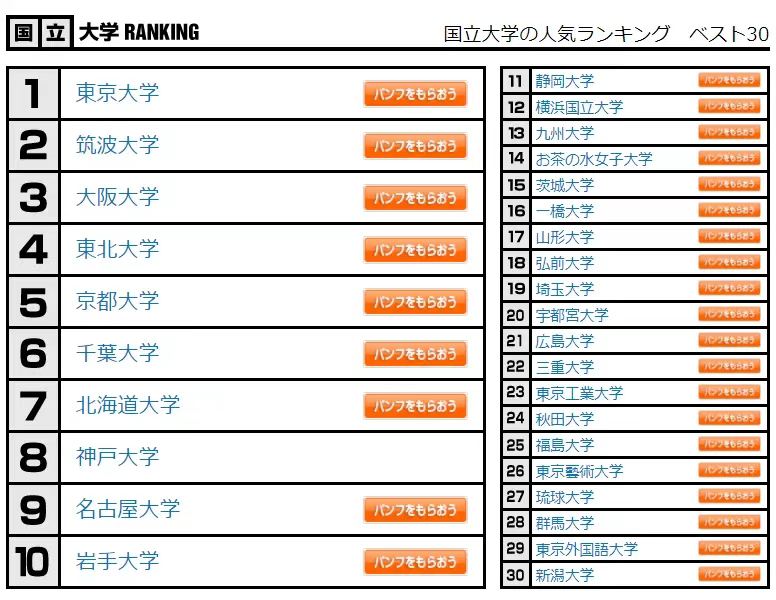The image size is (776, 600).
Task: Select 東京外国語大学 link
Action: pos(586,549)
